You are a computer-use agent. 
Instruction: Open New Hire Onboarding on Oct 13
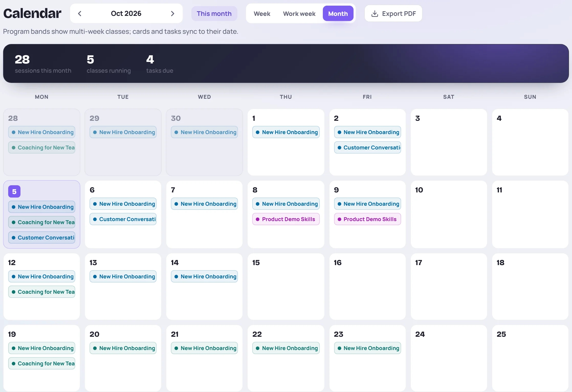(123, 276)
